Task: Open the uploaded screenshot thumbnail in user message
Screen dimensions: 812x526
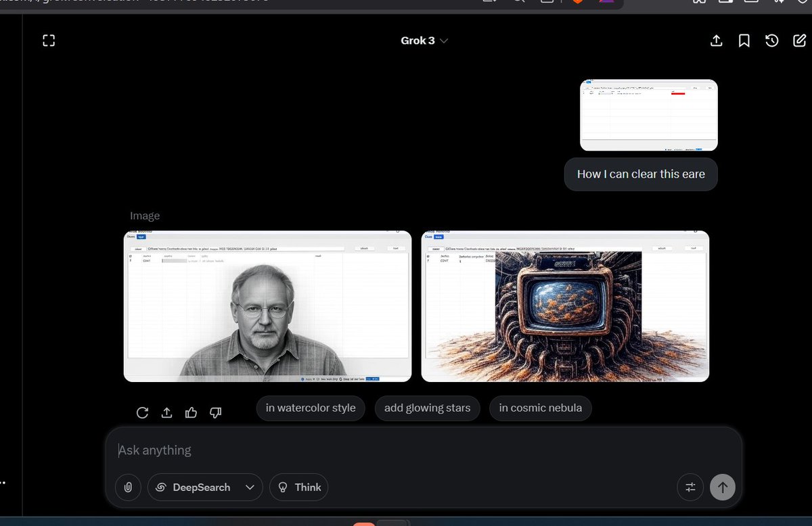Action: click(649, 115)
